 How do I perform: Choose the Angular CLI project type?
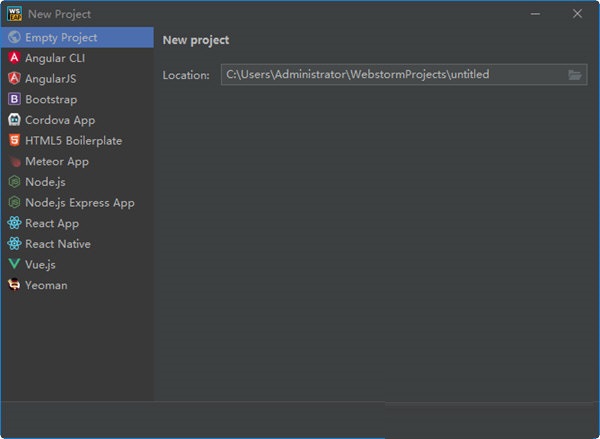coord(77,58)
